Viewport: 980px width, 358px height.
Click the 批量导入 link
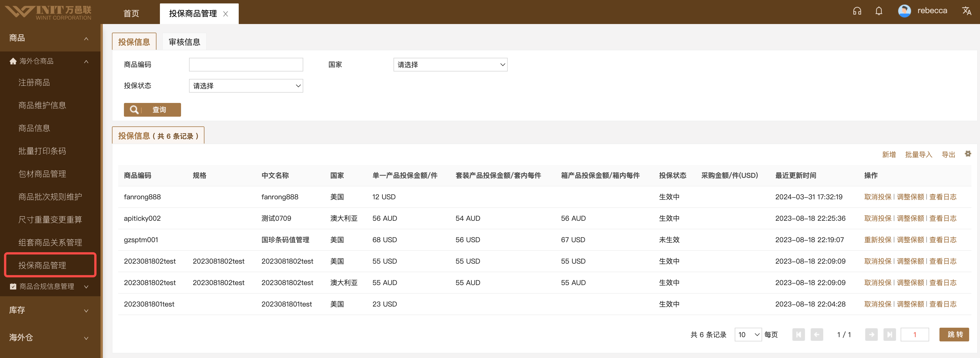(918, 155)
